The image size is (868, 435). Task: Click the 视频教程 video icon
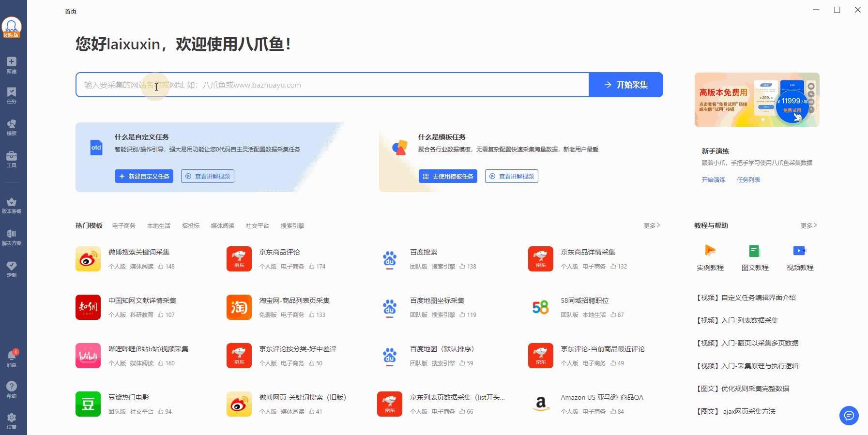800,251
